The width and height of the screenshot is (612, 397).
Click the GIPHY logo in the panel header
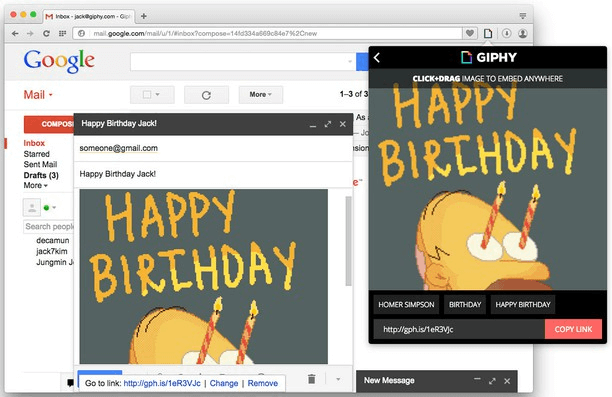pyautogui.click(x=489, y=57)
